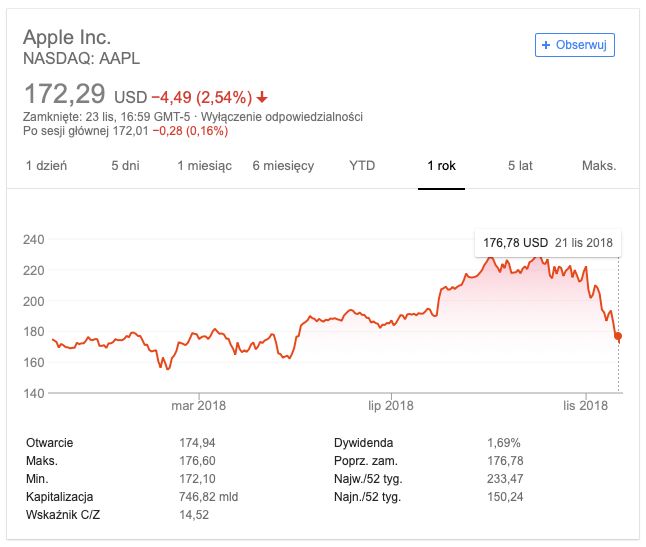Click the lis 2018 axis label
The image size is (646, 547).
point(585,405)
